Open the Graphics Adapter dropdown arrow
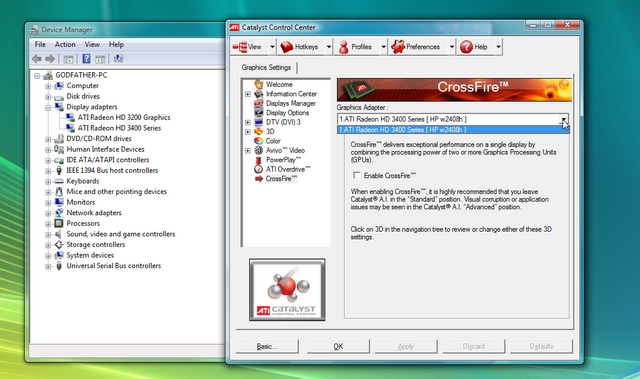Image resolution: width=640 pixels, height=379 pixels. (x=564, y=120)
